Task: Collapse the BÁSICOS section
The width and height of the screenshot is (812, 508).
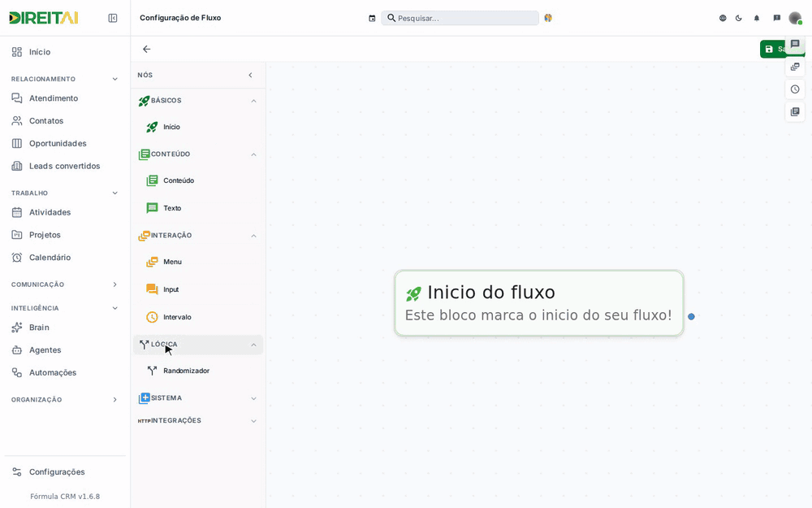Action: point(253,101)
